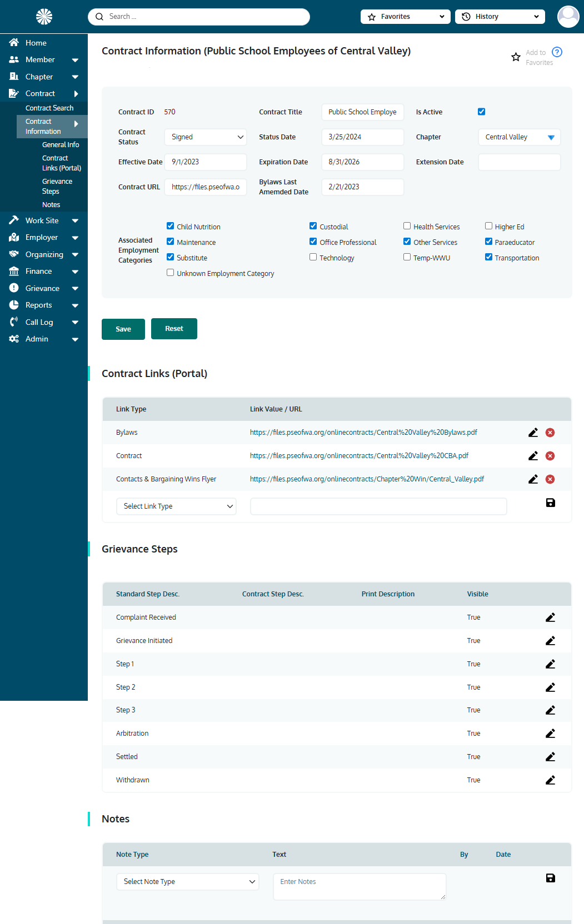Save the new note entry
This screenshot has height=924, width=584.
point(550,878)
